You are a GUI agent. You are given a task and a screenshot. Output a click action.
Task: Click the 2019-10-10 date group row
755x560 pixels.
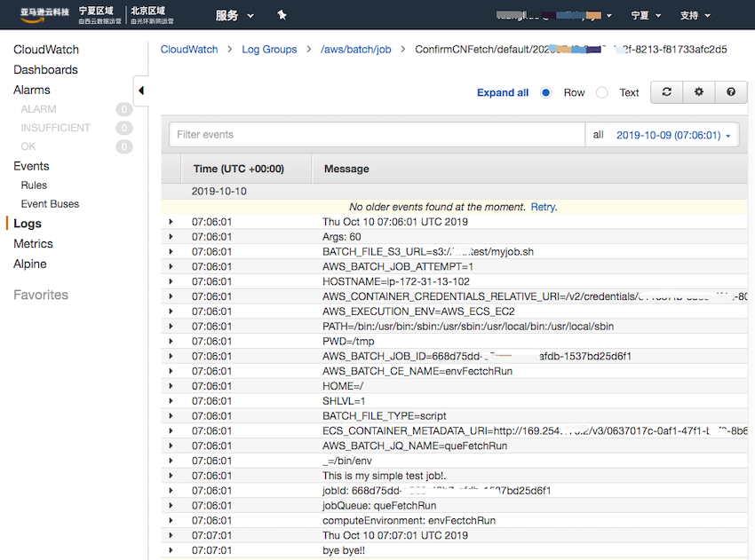pyautogui.click(x=455, y=191)
